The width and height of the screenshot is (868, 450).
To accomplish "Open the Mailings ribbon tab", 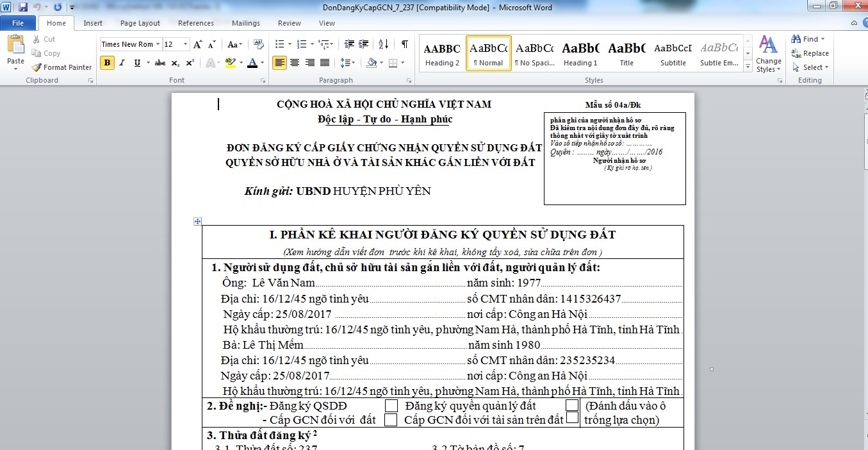I will pyautogui.click(x=246, y=23).
